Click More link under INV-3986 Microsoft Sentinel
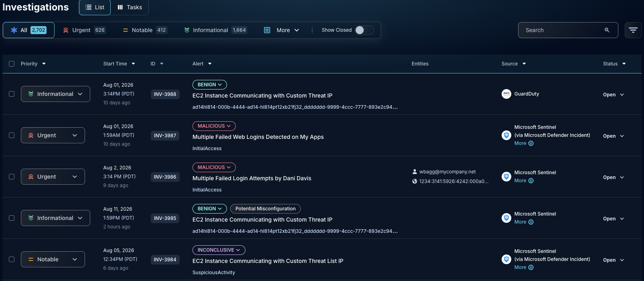Screen dimensions: 644x281 point(520,181)
